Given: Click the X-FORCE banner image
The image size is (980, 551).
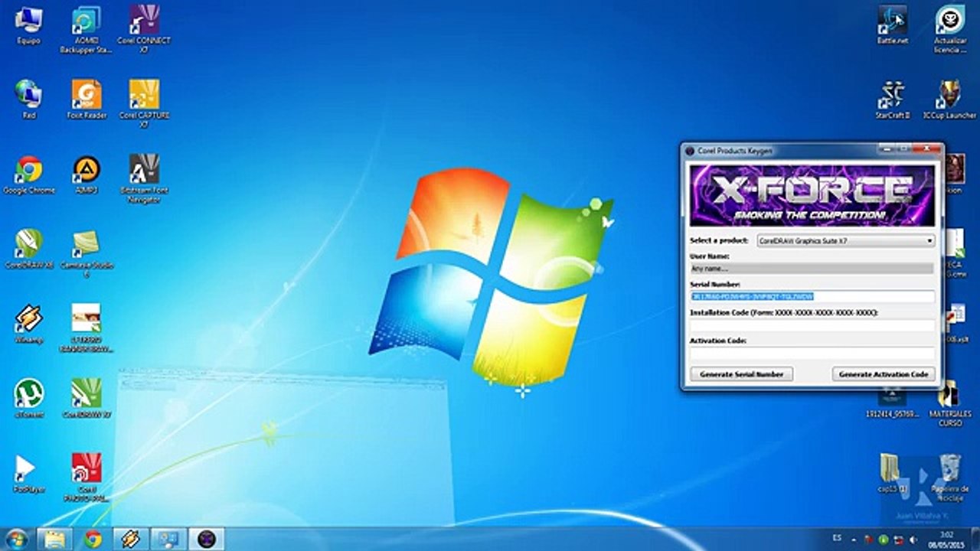Looking at the screenshot, I should [812, 195].
